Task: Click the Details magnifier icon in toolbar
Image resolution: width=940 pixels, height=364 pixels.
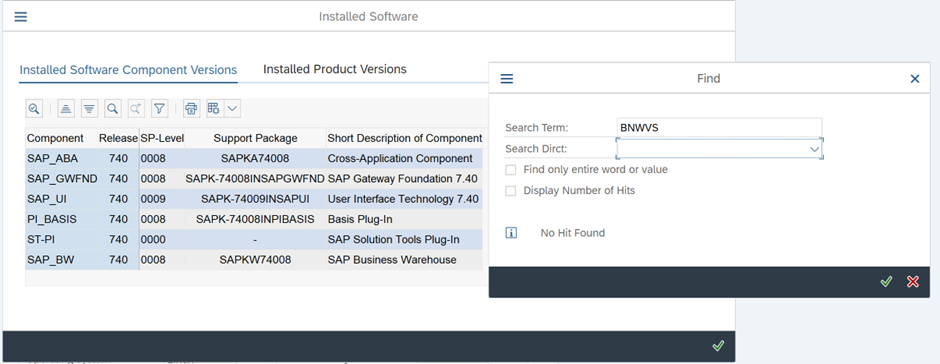Action: (x=34, y=109)
